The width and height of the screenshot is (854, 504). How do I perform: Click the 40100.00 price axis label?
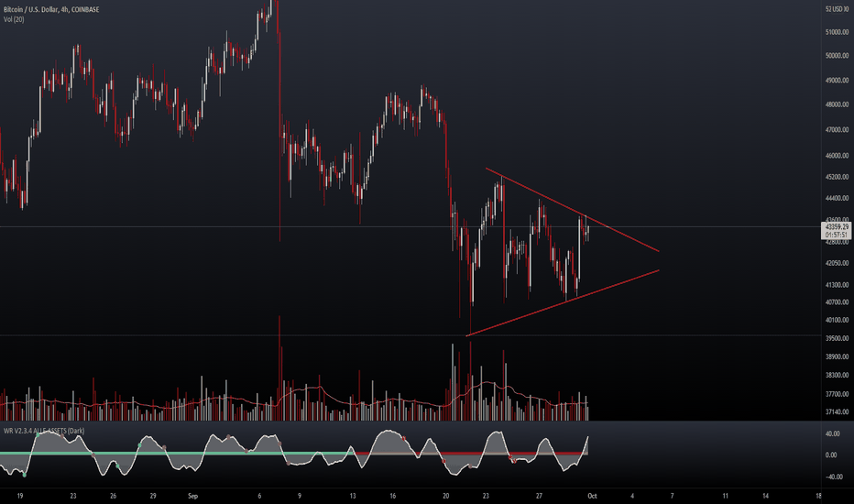tap(837, 321)
